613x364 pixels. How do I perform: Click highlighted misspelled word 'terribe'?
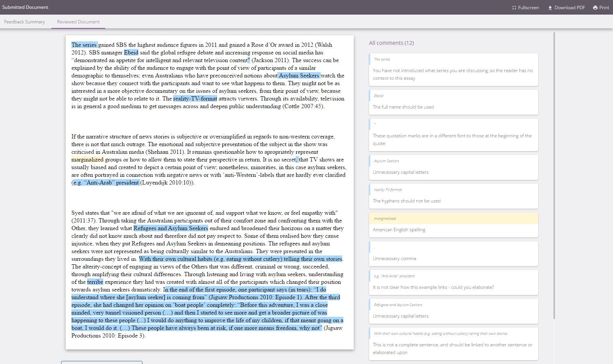(x=95, y=282)
